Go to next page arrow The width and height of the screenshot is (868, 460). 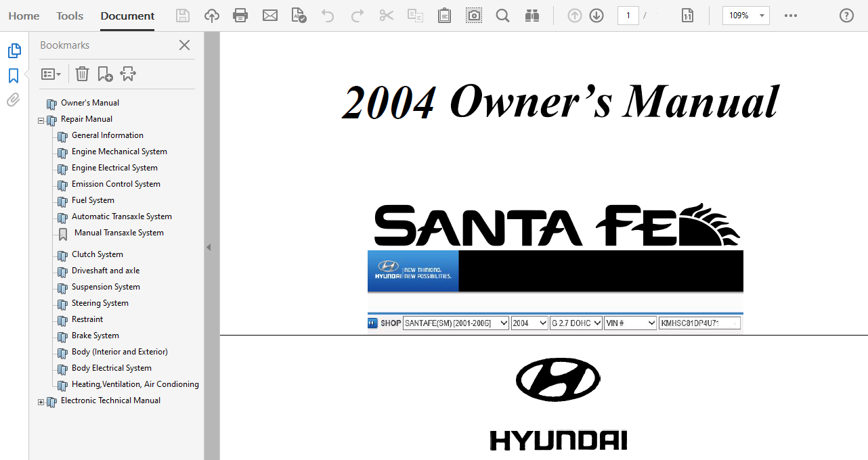pos(596,16)
